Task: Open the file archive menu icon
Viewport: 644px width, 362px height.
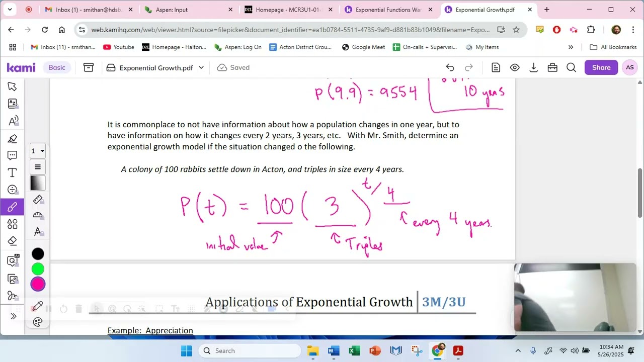Action: tap(89, 67)
